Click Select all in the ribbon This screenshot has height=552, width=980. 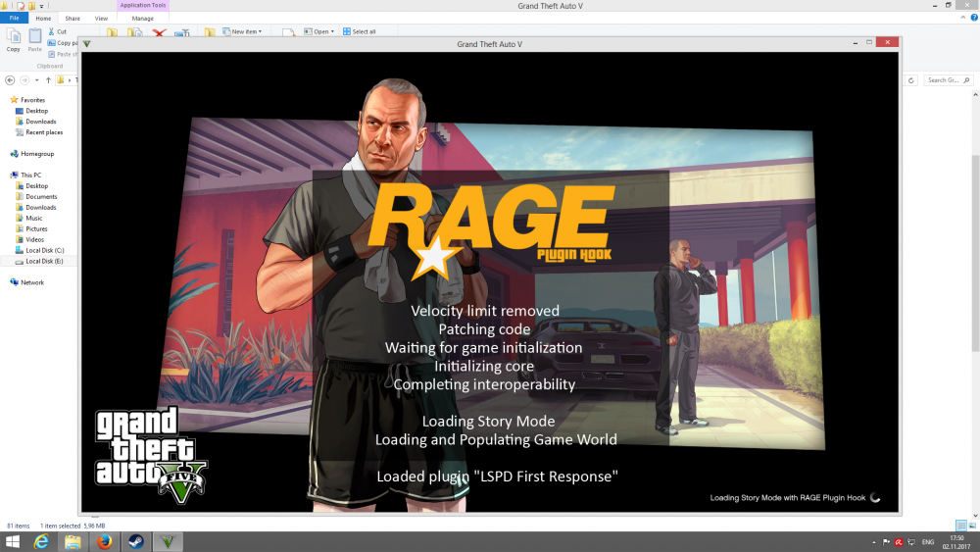point(360,31)
